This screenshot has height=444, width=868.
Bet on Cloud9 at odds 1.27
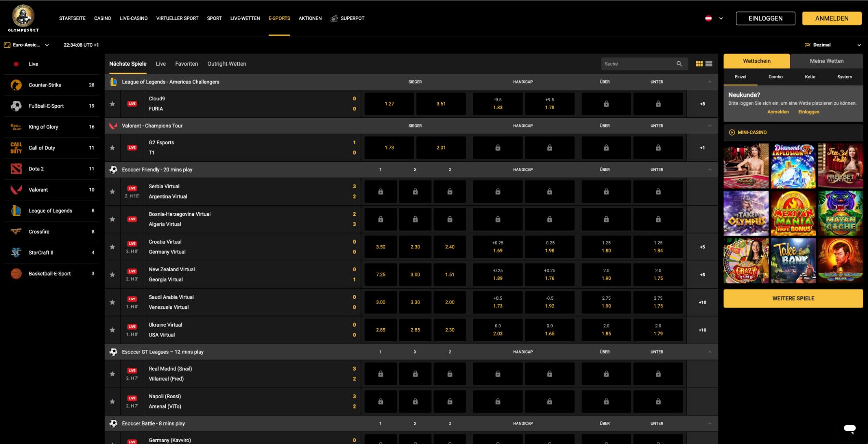click(389, 104)
